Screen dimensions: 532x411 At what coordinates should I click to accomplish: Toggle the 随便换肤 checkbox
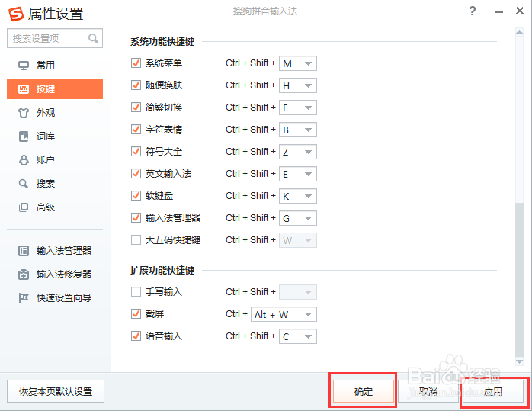click(x=136, y=85)
